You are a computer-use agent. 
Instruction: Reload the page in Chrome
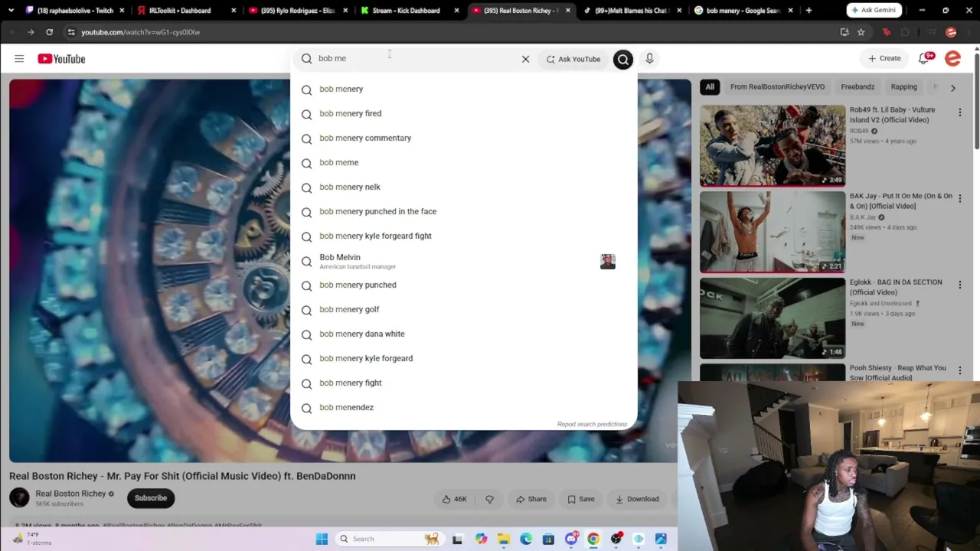[x=49, y=32]
